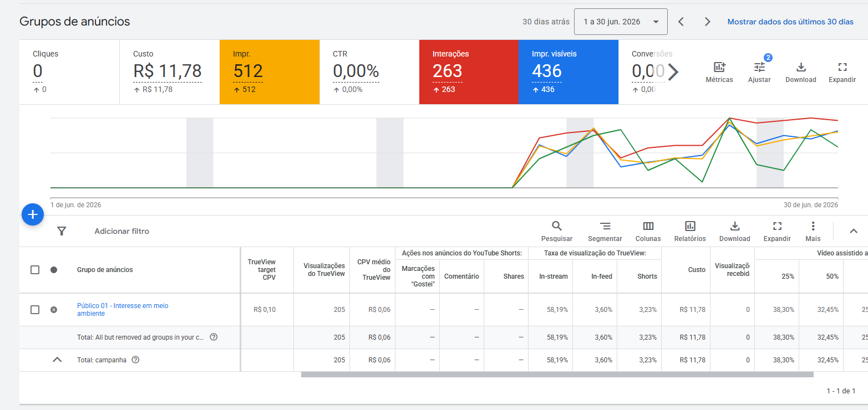Screen dimensions: 868x410
Task: Show more scorecard metrics with right arrow
Action: tap(673, 71)
